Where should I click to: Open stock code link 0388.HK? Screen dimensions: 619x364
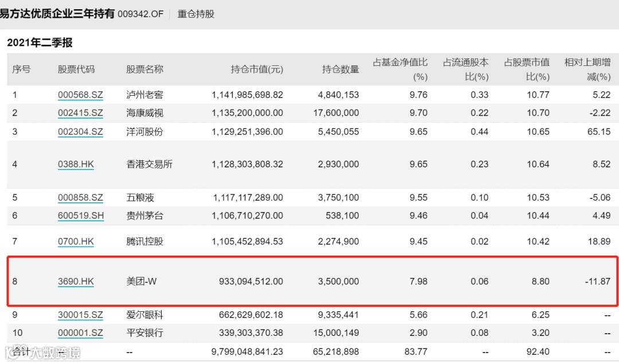(x=76, y=165)
